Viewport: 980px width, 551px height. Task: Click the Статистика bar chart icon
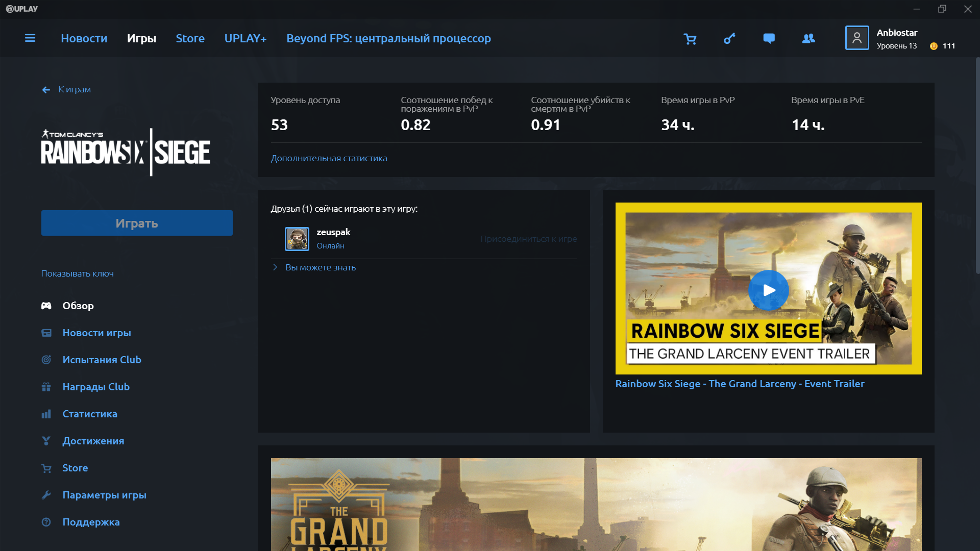(46, 414)
